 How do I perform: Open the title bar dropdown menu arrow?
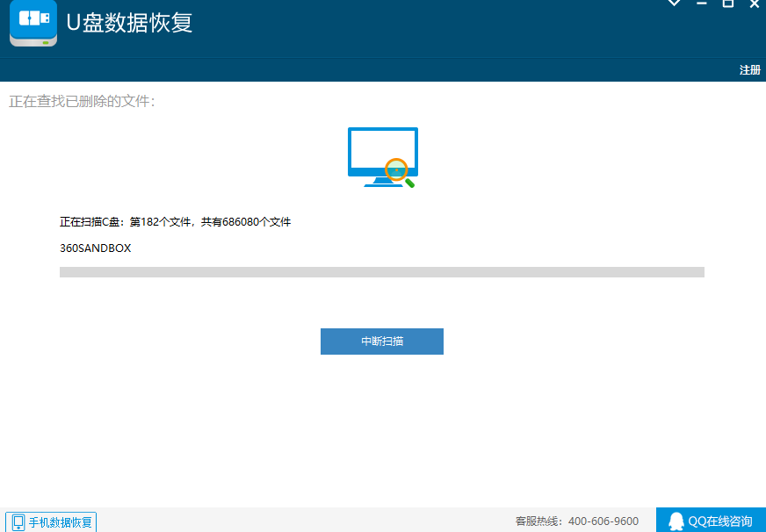coord(674,4)
